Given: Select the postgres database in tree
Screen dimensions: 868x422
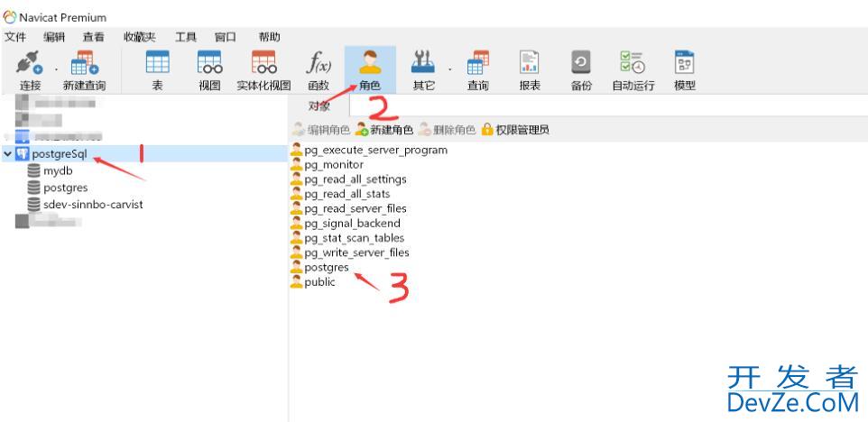Looking at the screenshot, I should [x=65, y=188].
